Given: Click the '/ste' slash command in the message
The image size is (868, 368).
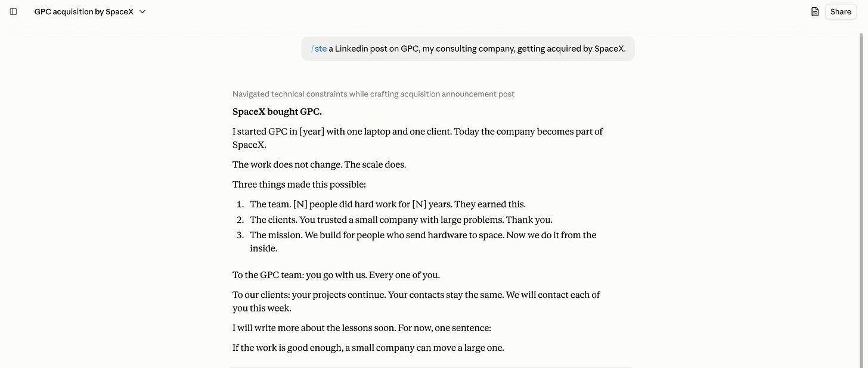Looking at the screenshot, I should (319, 49).
